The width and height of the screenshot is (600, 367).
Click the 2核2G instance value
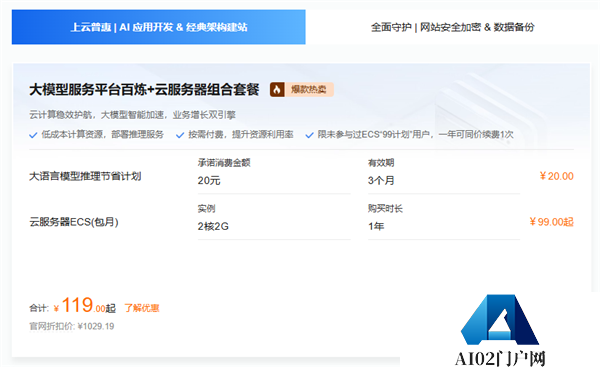(213, 227)
